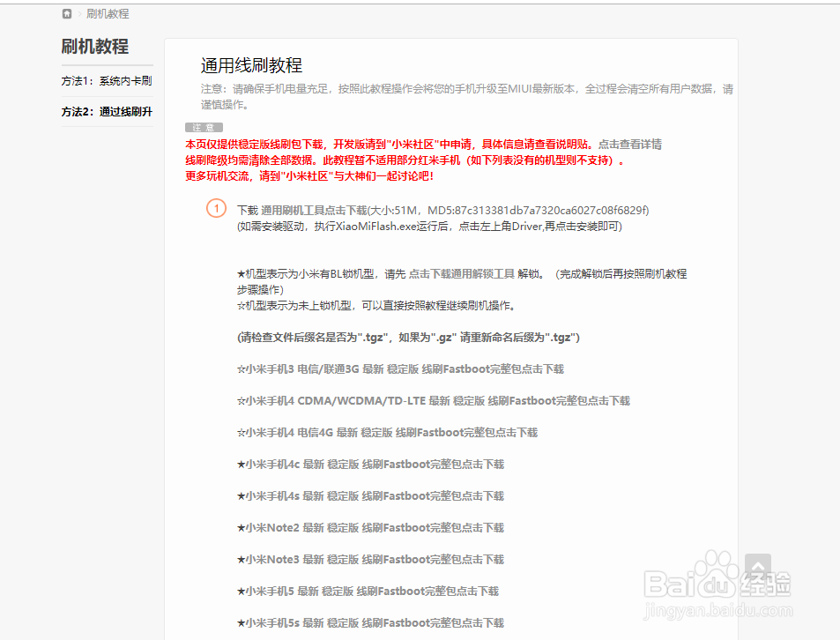Select 方法1：系统内卡刷 in the sidebar

107,80
